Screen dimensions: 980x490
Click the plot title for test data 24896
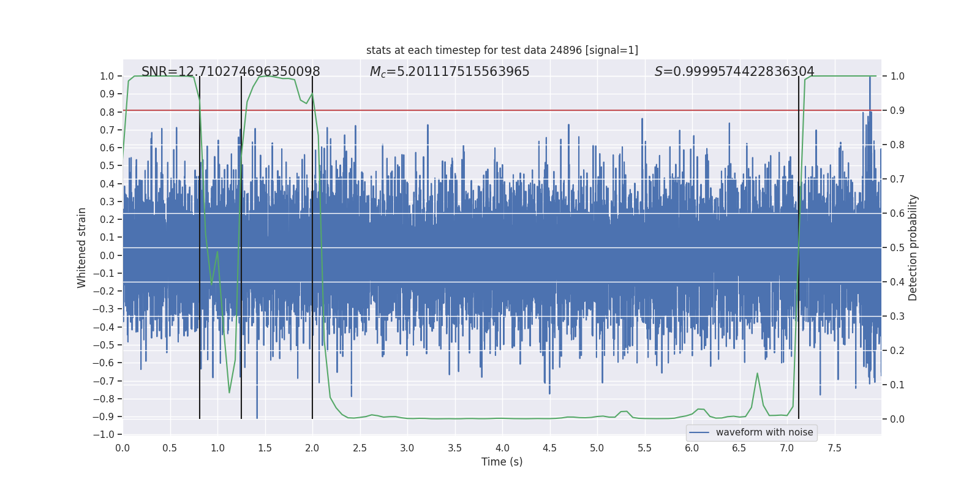[502, 50]
